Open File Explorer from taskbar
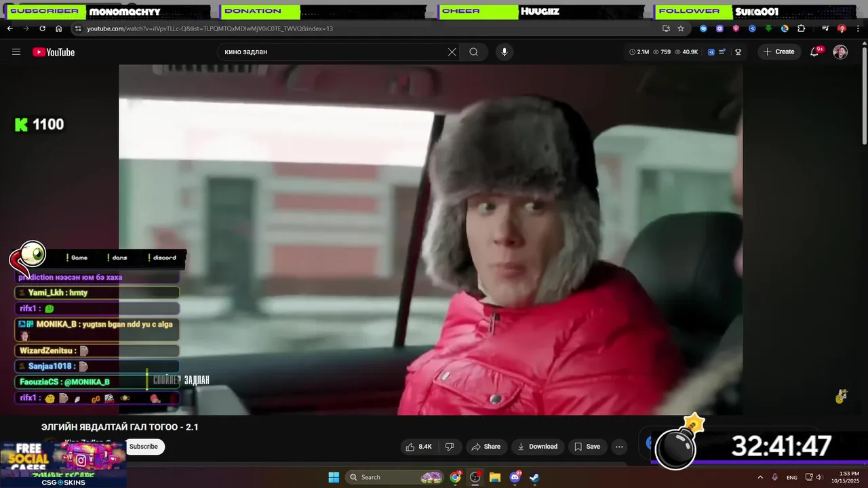 point(495,477)
